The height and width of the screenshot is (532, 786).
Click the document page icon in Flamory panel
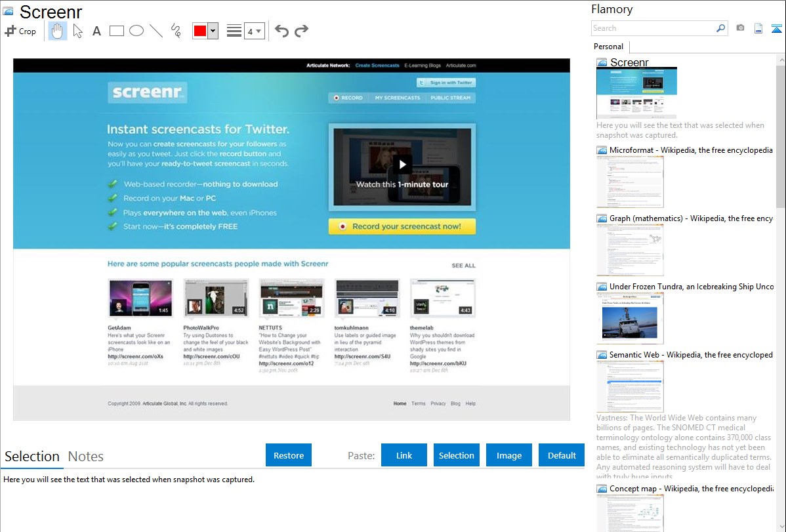click(x=758, y=29)
